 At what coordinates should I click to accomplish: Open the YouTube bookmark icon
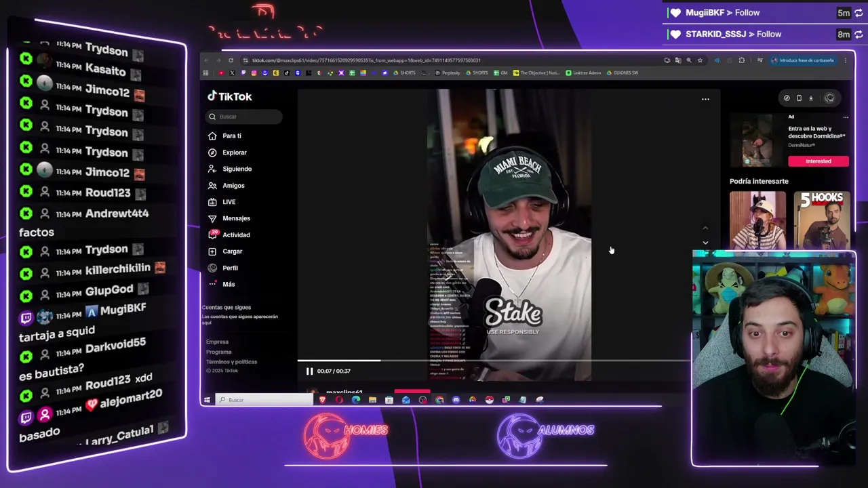pyautogui.click(x=221, y=73)
